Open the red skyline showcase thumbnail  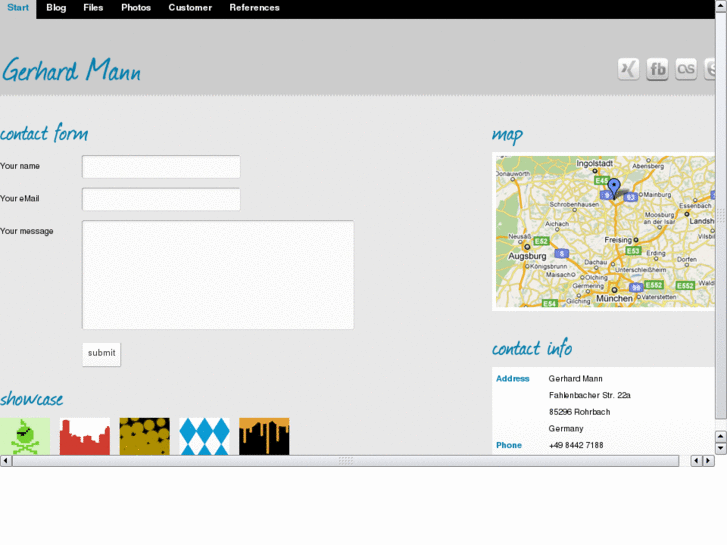(x=85, y=436)
